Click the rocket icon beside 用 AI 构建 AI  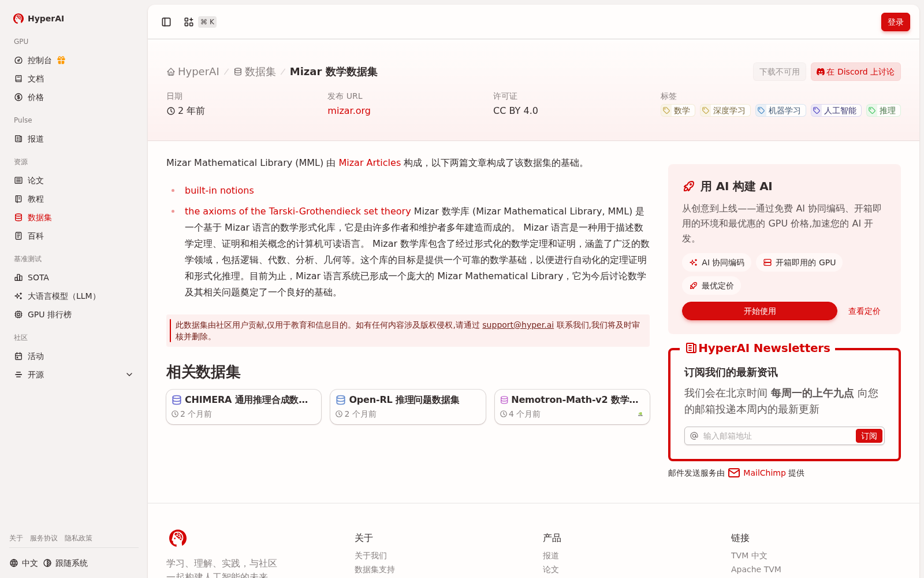click(x=689, y=186)
